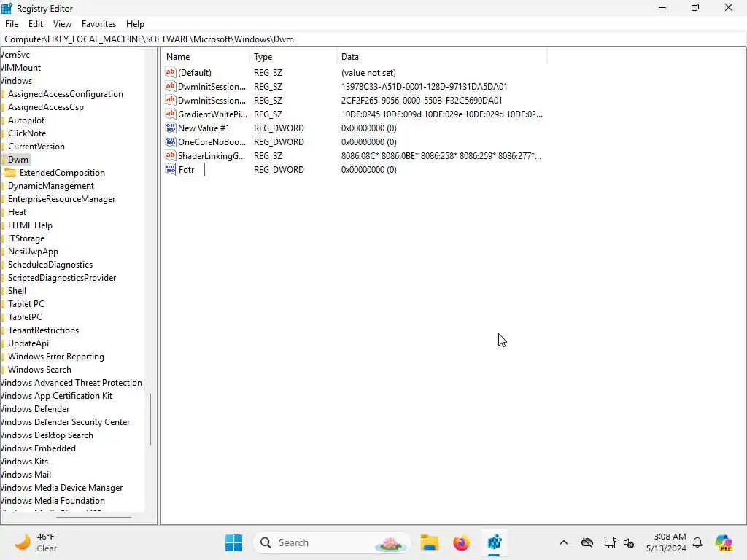The width and height of the screenshot is (747, 560).
Task: Select the Autopilot key
Action: (x=26, y=120)
